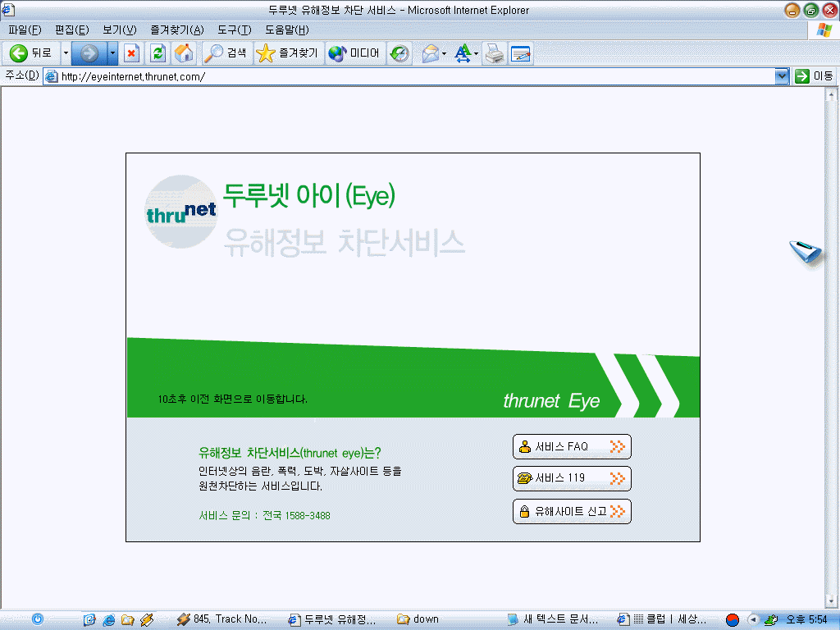Image resolution: width=840 pixels, height=630 pixels.
Task: Click the 이동 (Go) button
Action: (814, 76)
